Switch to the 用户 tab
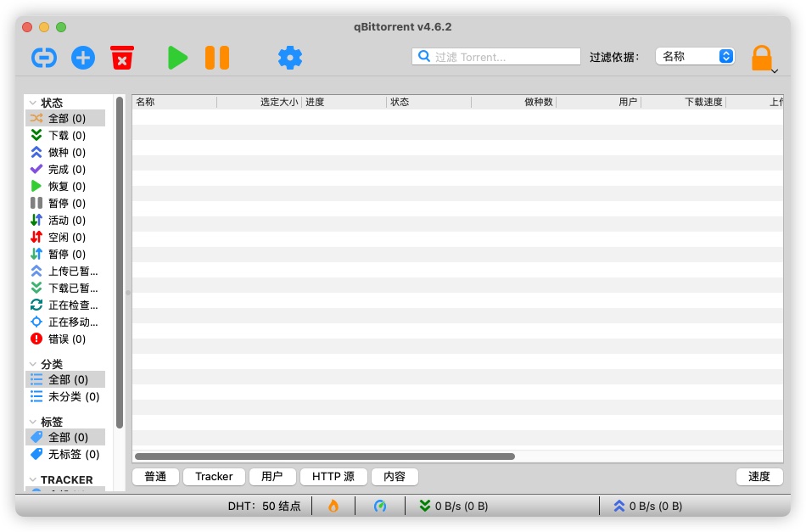This screenshot has height=532, width=806. [x=272, y=477]
